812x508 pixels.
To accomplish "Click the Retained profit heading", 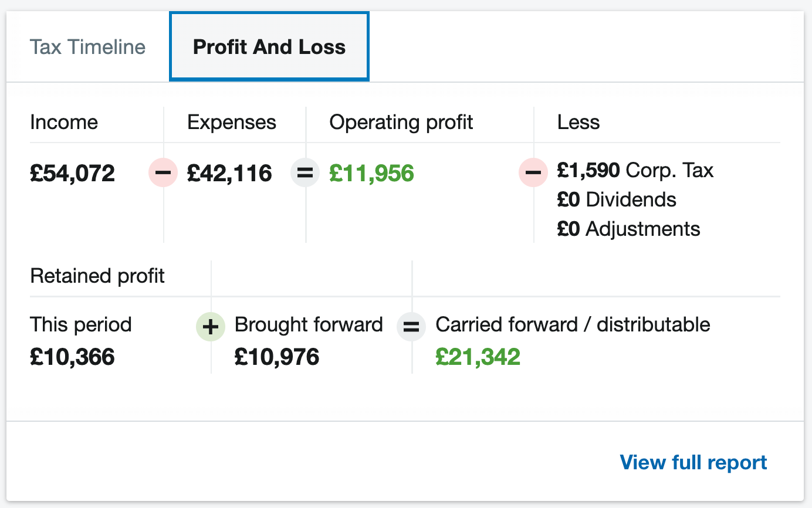I will pos(97,276).
